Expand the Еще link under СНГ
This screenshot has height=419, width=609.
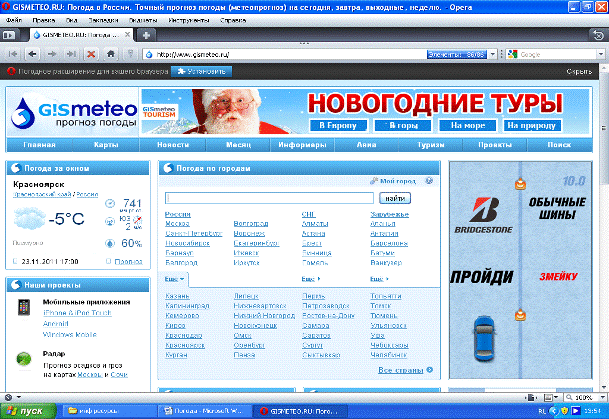(x=311, y=279)
